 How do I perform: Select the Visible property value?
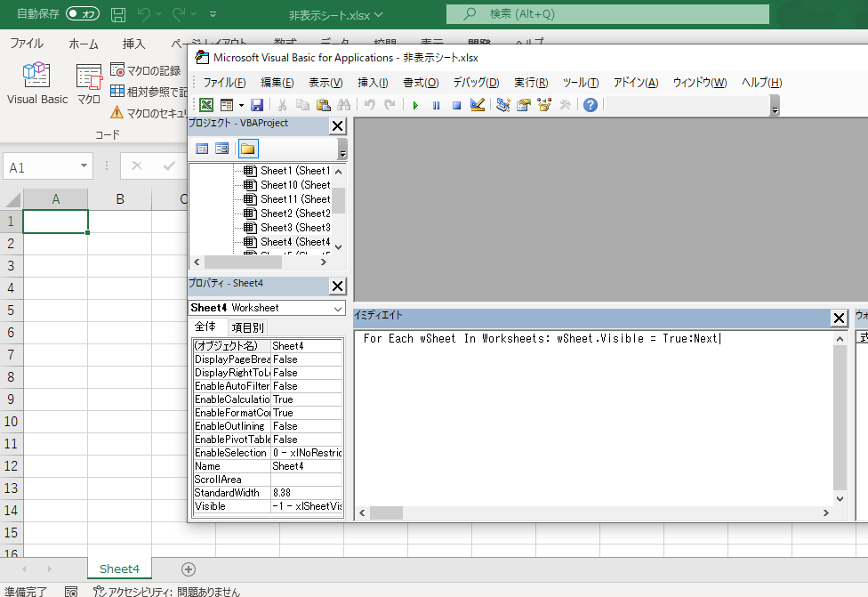pos(307,506)
